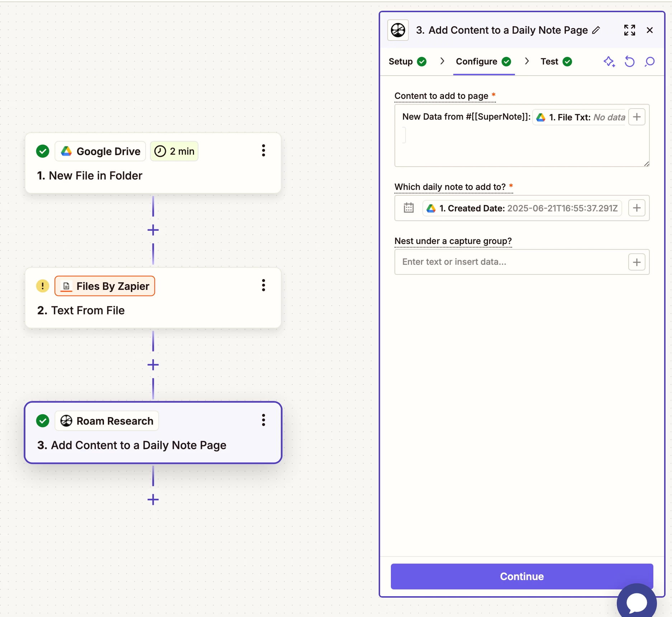Click the Files By Zapier app badge
Screen dimensions: 672x617
(x=105, y=286)
